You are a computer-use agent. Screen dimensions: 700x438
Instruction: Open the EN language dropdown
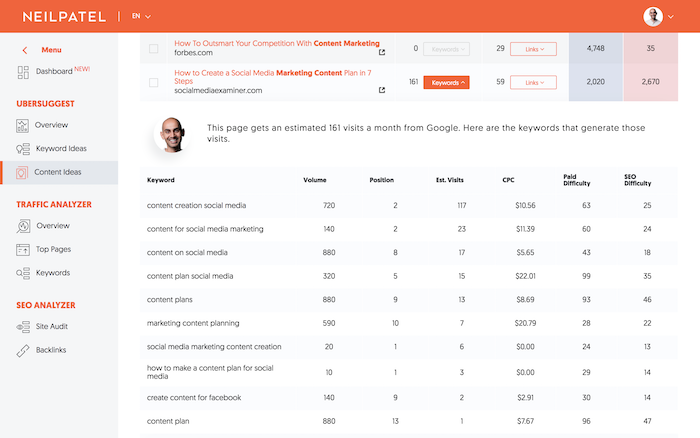pos(141,17)
